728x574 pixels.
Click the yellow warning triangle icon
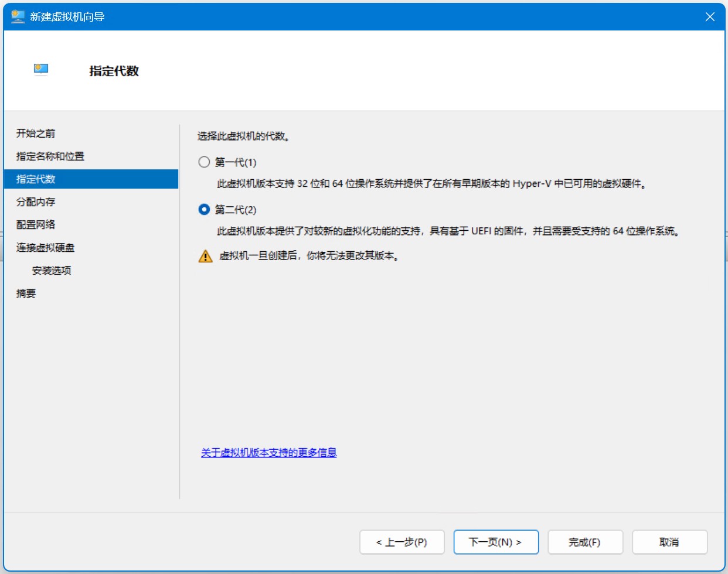point(205,256)
